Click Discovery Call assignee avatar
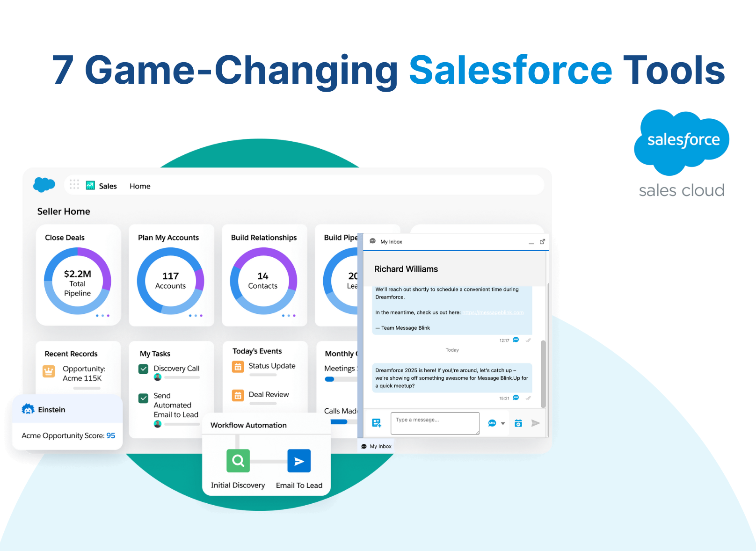 (x=158, y=377)
